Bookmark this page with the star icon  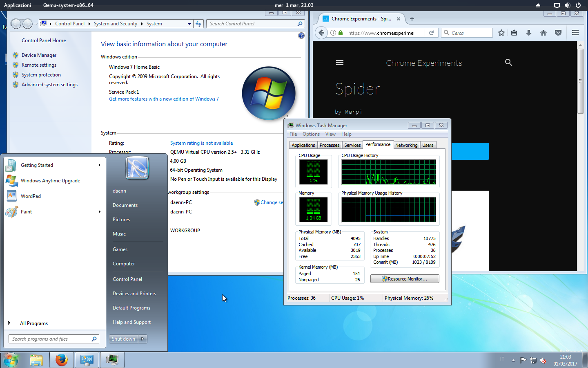pyautogui.click(x=501, y=33)
